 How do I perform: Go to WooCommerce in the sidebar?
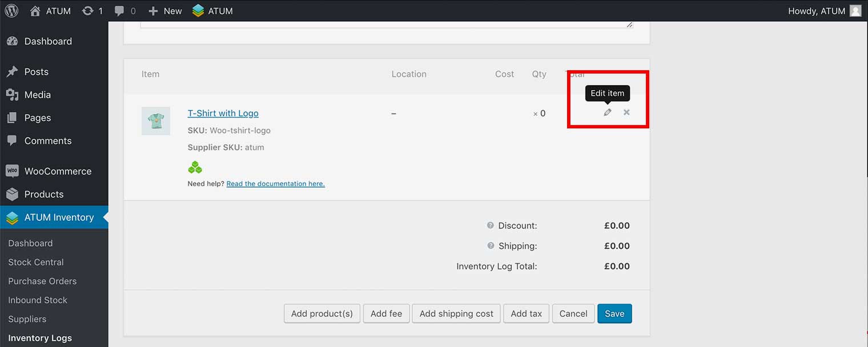pos(57,171)
